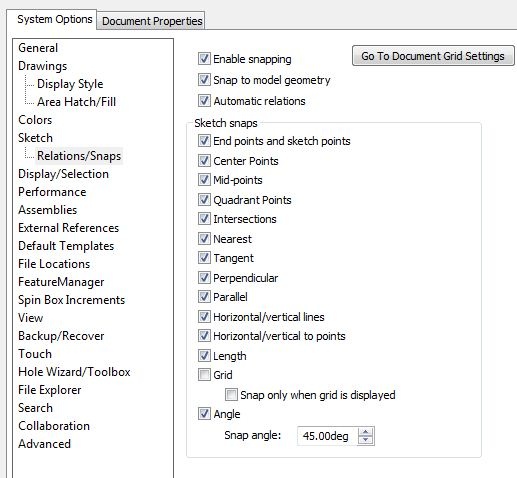Select Area Hatch/Fill under Drawings
This screenshot has height=478, width=517.
(x=77, y=102)
